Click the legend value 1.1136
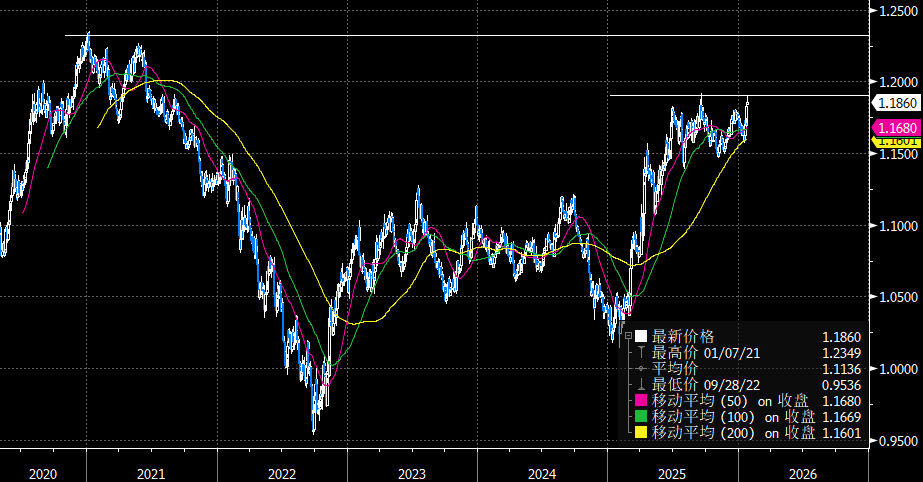 tap(842, 369)
